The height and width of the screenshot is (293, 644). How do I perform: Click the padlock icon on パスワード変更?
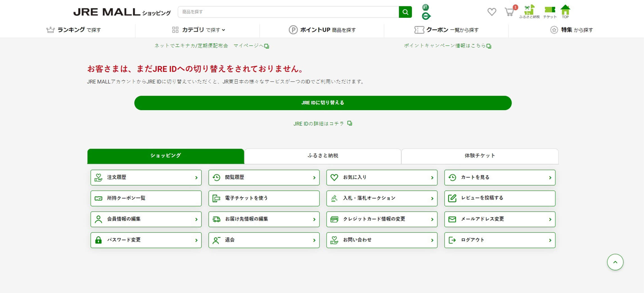click(x=98, y=240)
